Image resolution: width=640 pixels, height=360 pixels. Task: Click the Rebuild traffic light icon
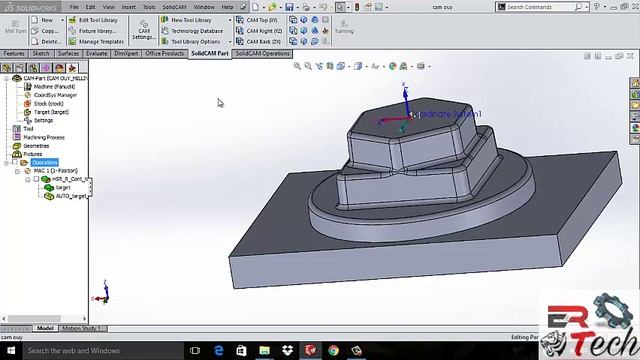tap(357, 7)
